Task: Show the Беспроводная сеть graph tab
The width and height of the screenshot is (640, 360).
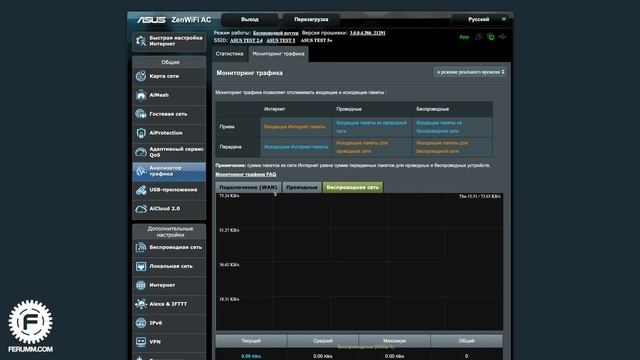Action: coord(353,187)
